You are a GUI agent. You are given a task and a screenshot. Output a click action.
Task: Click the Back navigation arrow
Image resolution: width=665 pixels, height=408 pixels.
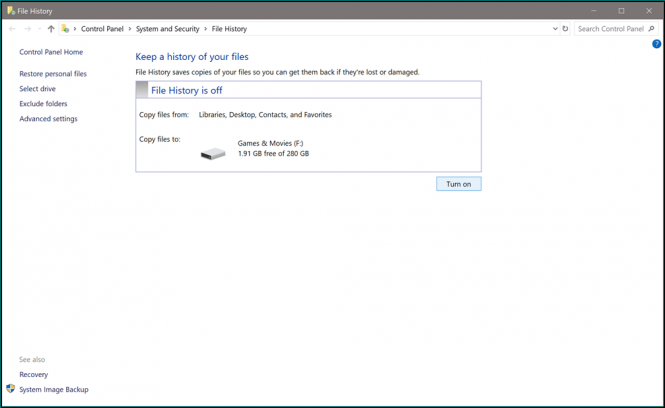(x=12, y=29)
